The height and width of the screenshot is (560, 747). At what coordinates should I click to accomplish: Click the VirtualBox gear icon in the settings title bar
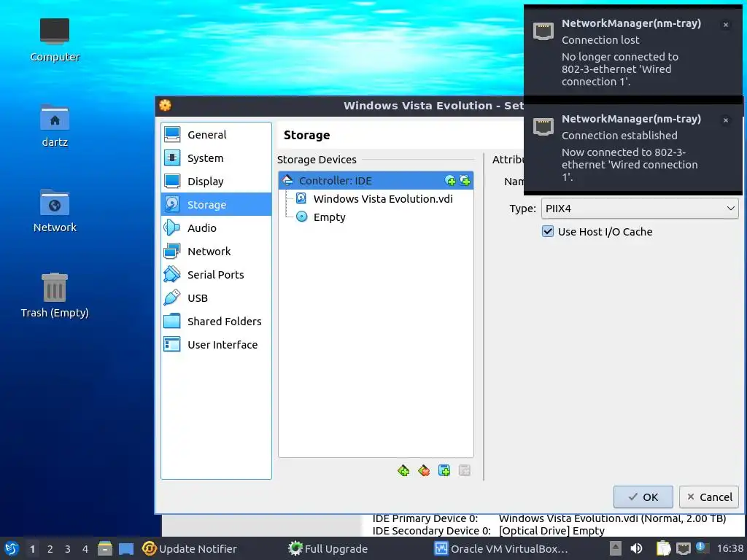pyautogui.click(x=166, y=105)
